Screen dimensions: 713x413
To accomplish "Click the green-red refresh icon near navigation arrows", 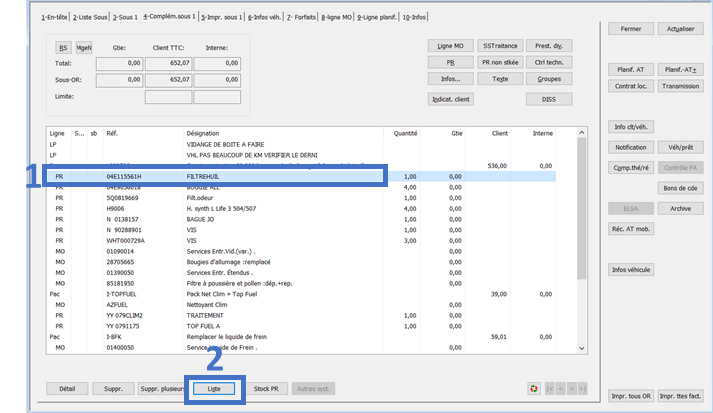I will [x=534, y=388].
